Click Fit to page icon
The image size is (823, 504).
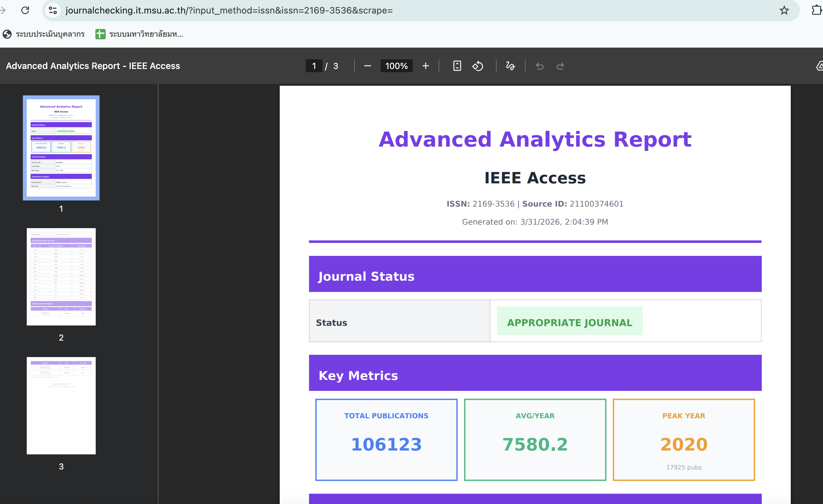click(x=457, y=66)
